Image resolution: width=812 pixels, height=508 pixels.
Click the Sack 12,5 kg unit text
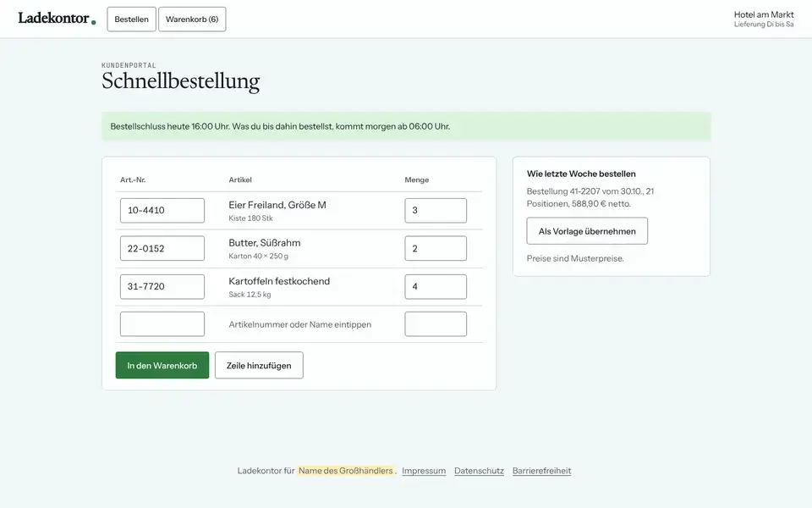tap(250, 295)
